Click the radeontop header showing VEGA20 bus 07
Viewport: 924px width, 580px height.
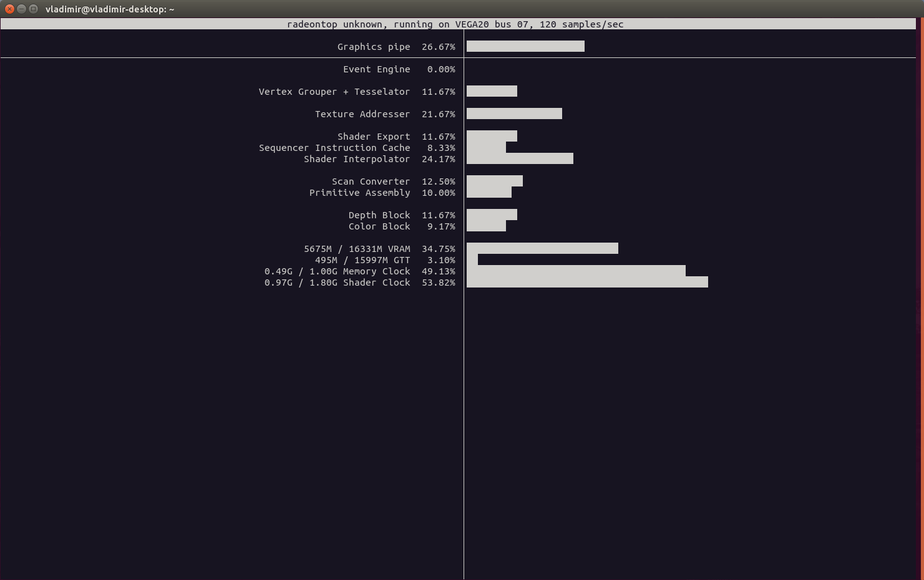(455, 24)
